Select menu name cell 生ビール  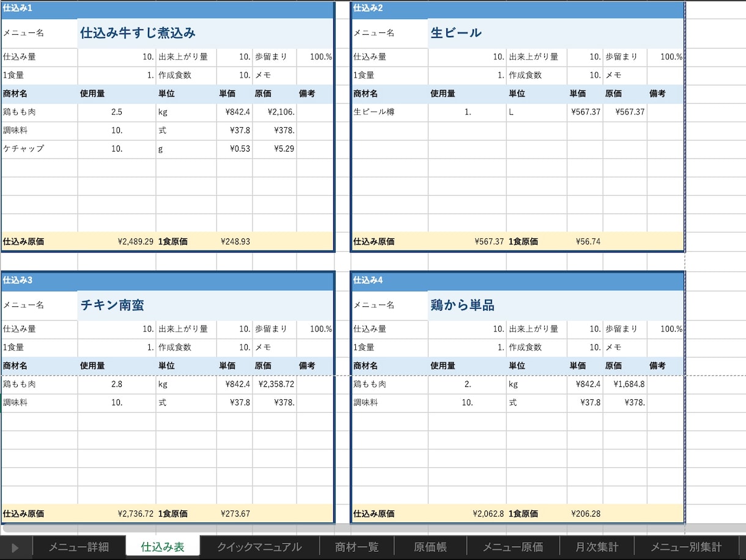click(x=555, y=33)
